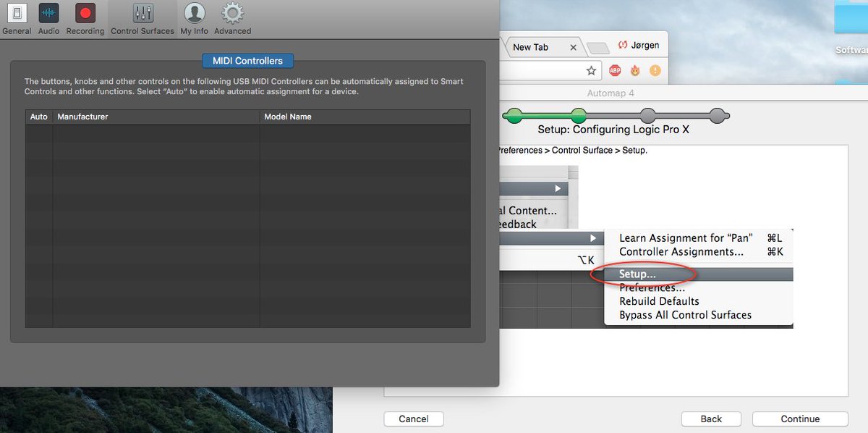868x433 pixels.
Task: Click the Manufacturer column header
Action: (156, 117)
